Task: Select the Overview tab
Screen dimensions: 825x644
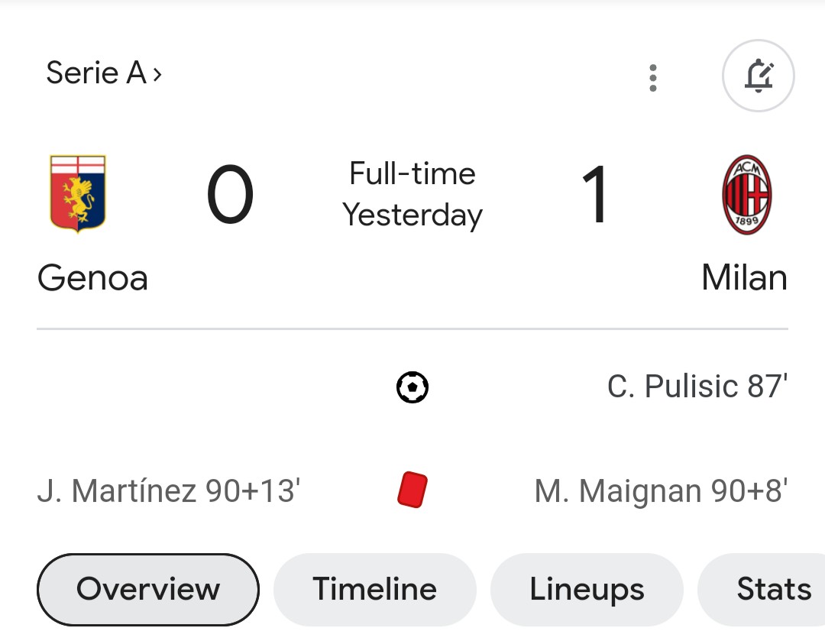Action: coord(148,590)
